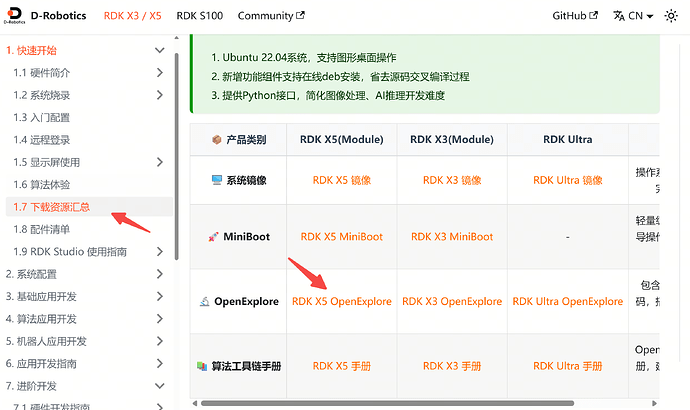This screenshot has height=410, width=690.
Task: Click the 系统镜像 monitor icon
Action: 217,180
